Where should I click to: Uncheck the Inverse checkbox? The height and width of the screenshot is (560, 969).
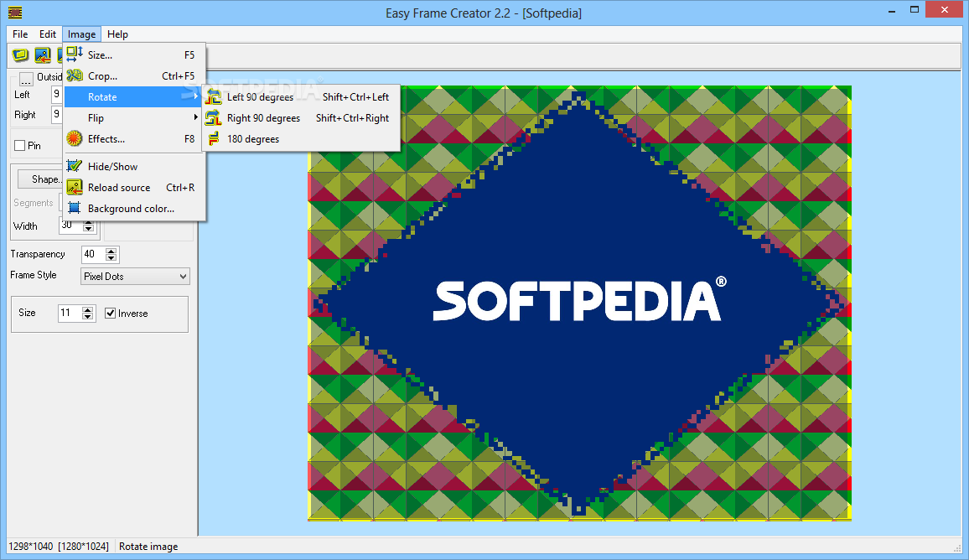click(110, 314)
